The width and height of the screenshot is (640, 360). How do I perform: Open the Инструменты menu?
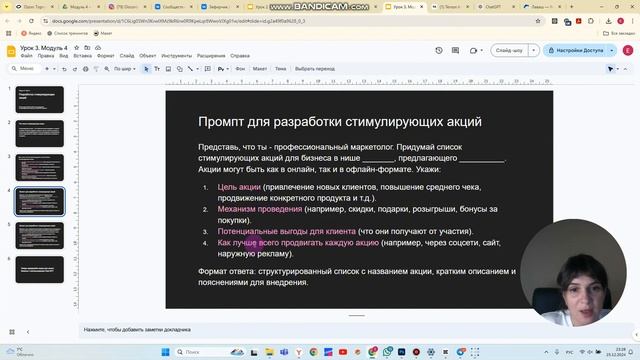[x=176, y=56]
